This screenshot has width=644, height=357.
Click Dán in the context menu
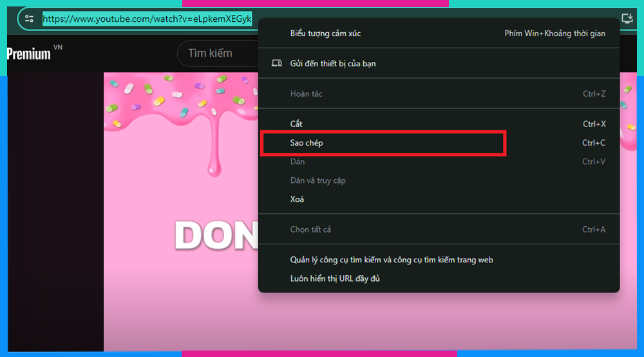(298, 162)
